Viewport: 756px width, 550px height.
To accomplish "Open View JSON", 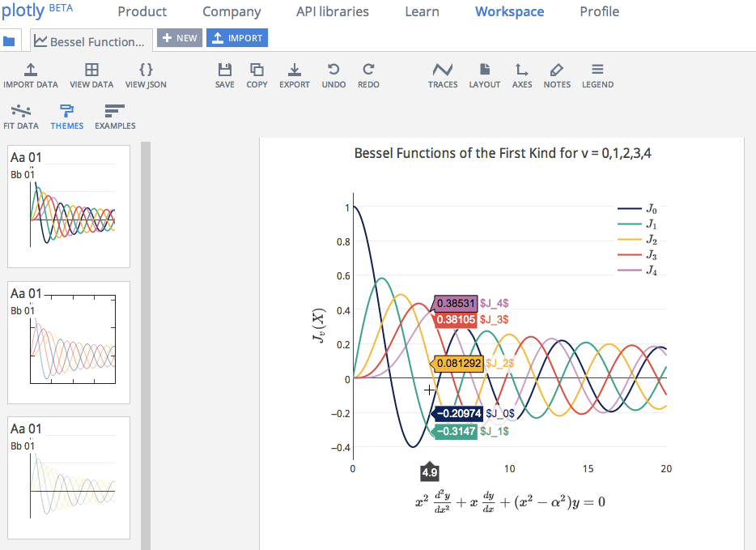I will [145, 75].
